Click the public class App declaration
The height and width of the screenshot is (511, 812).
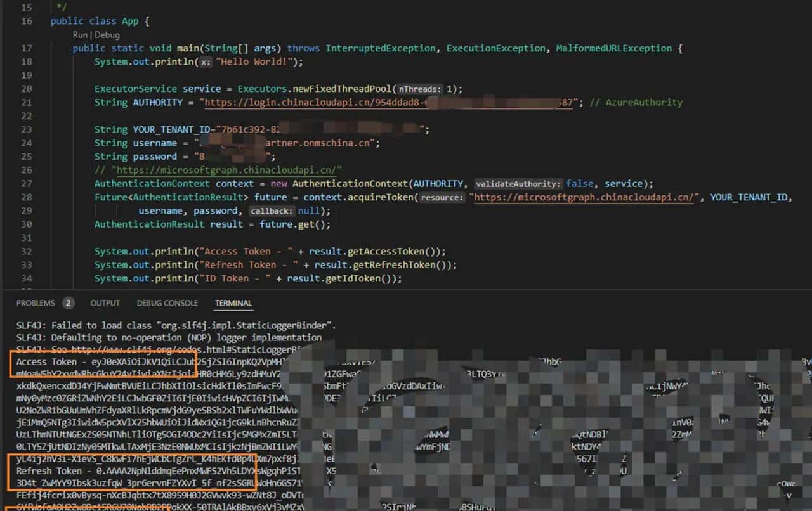point(101,20)
